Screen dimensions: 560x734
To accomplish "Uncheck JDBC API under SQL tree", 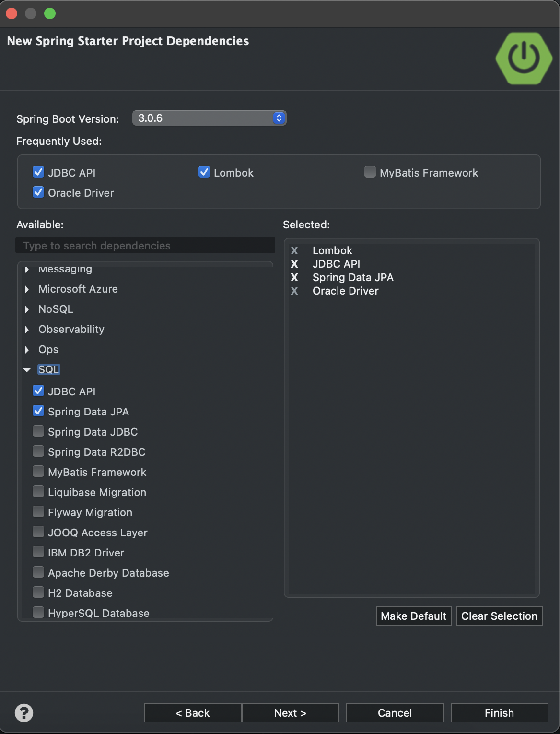I will (x=38, y=391).
